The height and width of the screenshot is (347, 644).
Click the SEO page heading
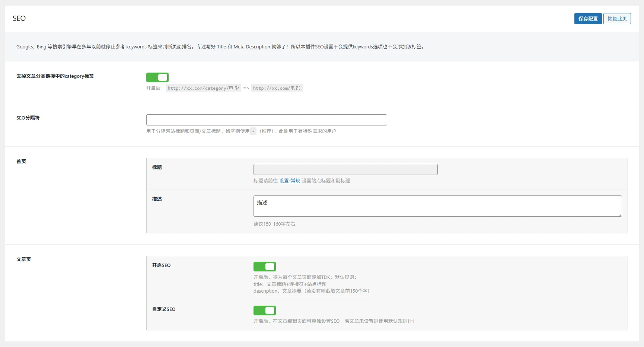click(x=19, y=18)
